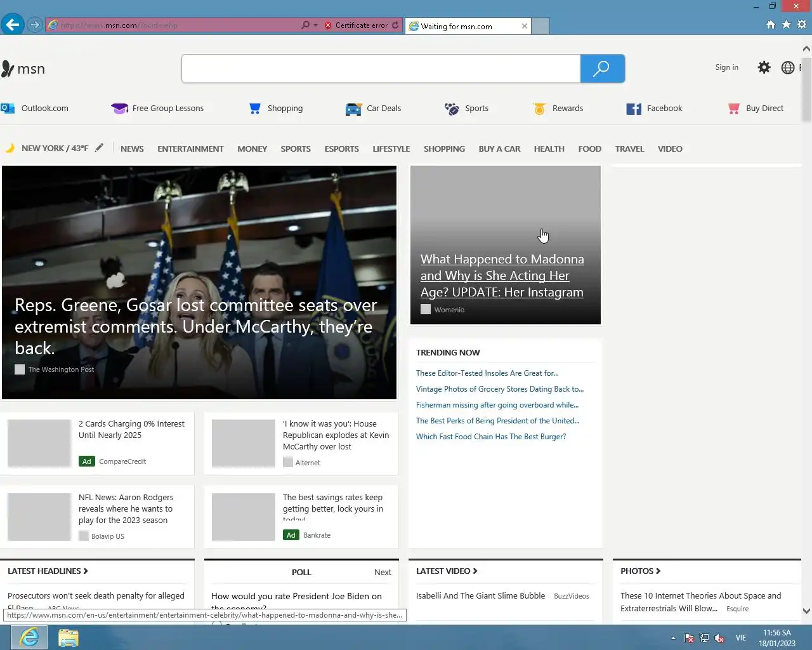The width and height of the screenshot is (812, 650).
Task: Open 'Which Fast Food Chain' burger link
Action: click(x=491, y=437)
